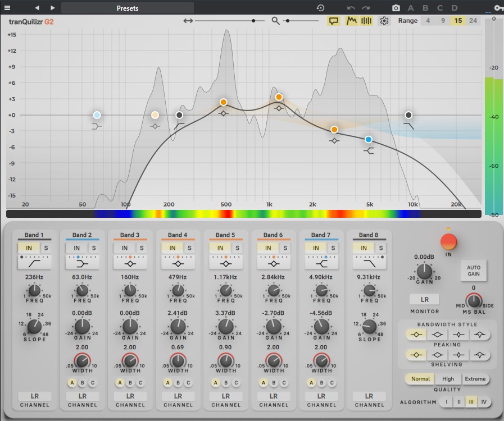Open Band 8 LR channel selector
This screenshot has height=421, width=504.
click(x=369, y=396)
